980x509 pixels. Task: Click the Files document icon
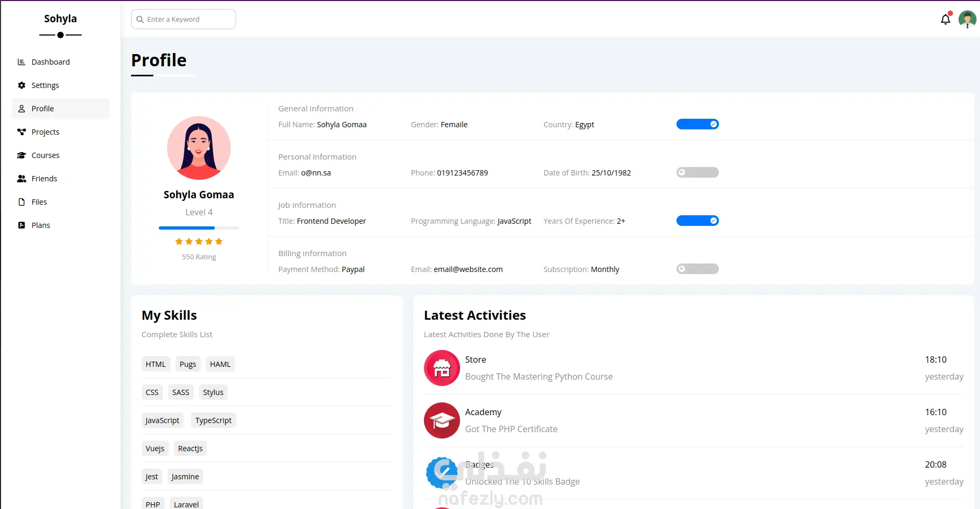pyautogui.click(x=21, y=202)
